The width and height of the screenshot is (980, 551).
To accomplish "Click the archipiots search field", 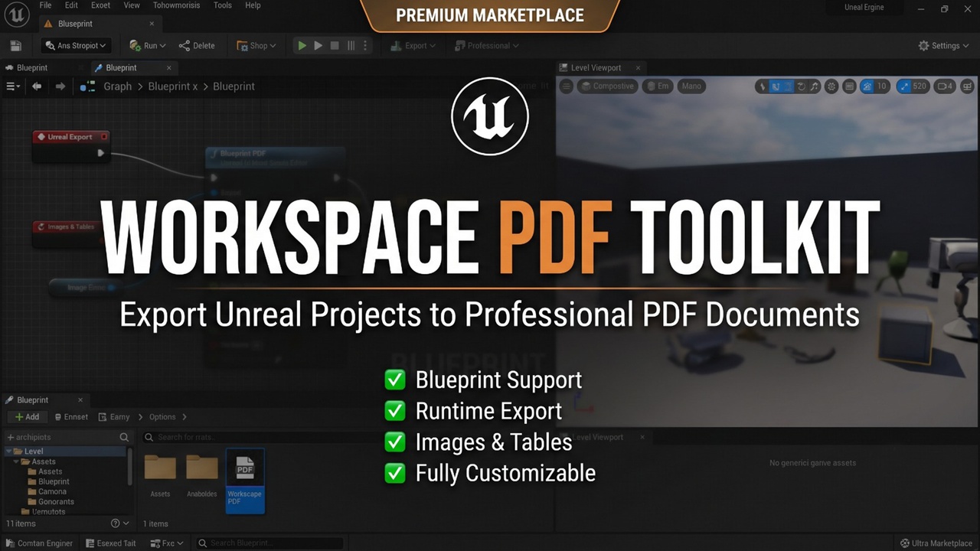I will click(x=67, y=437).
